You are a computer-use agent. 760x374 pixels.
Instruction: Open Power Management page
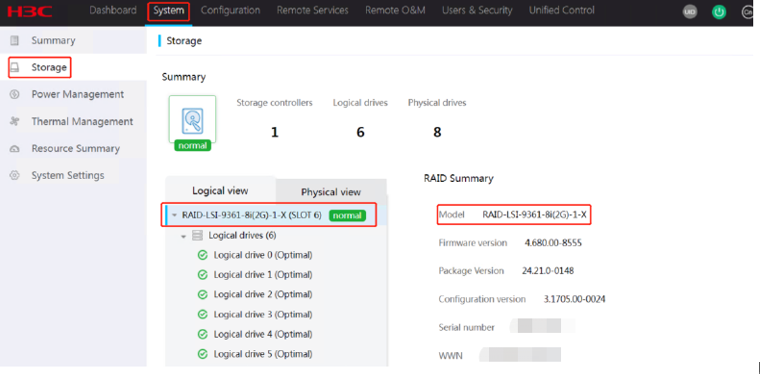click(x=78, y=94)
